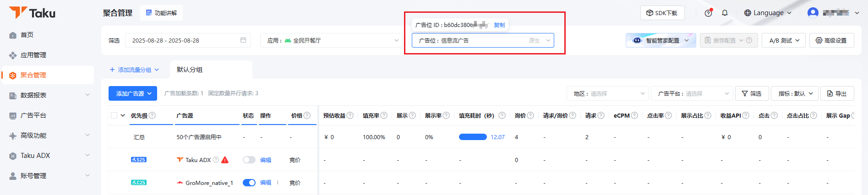Open the 指标:默认 metrics dropdown

click(795, 93)
